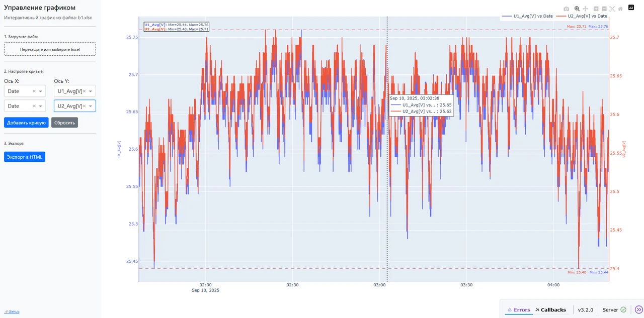Click the U1_Avg[V] left axis title
Viewport: 644px width, 318px height.
(x=119, y=149)
